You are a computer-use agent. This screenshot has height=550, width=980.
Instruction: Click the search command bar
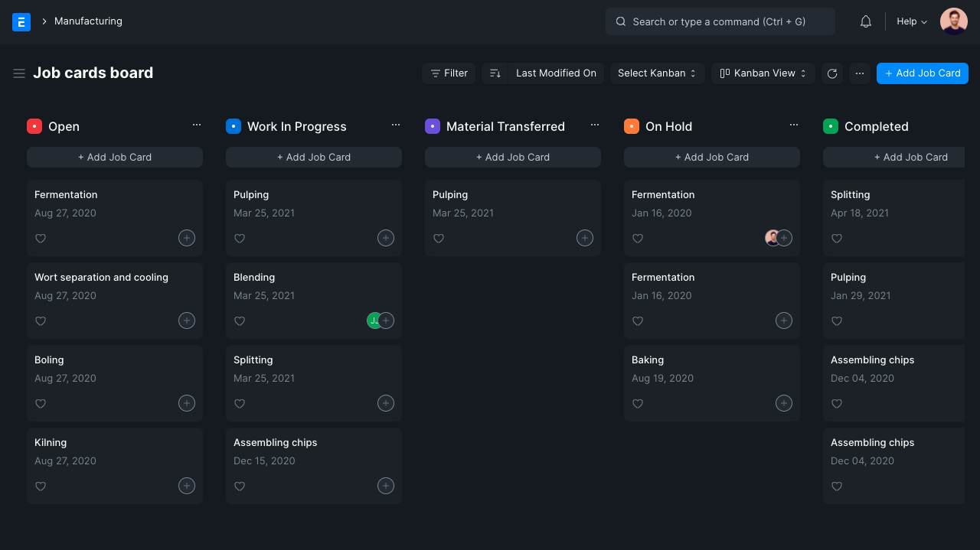coord(720,21)
